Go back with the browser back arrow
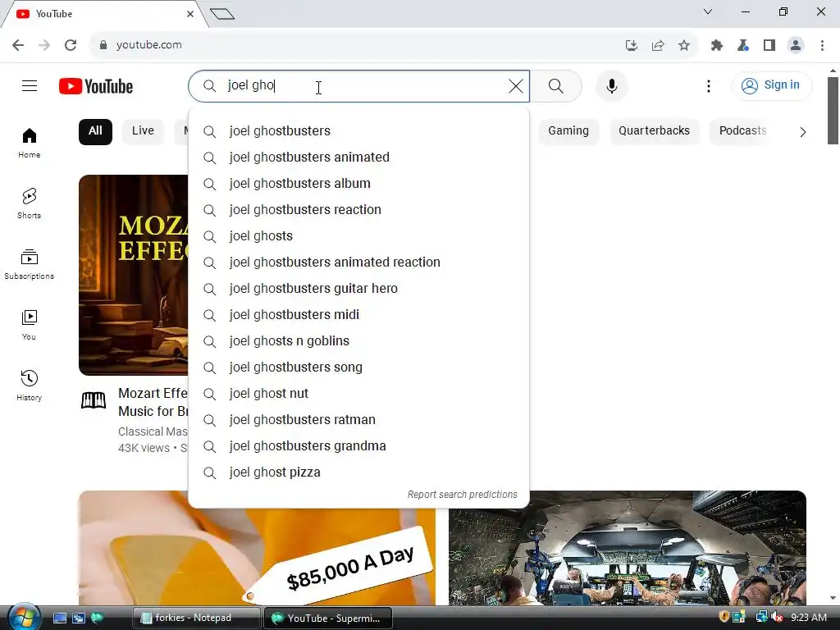Screen dimensions: 840x630 click(18, 45)
